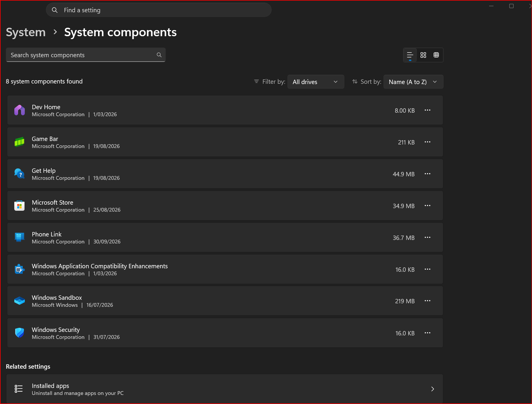
Task: Switch to table view layout
Action: pyautogui.click(x=436, y=55)
